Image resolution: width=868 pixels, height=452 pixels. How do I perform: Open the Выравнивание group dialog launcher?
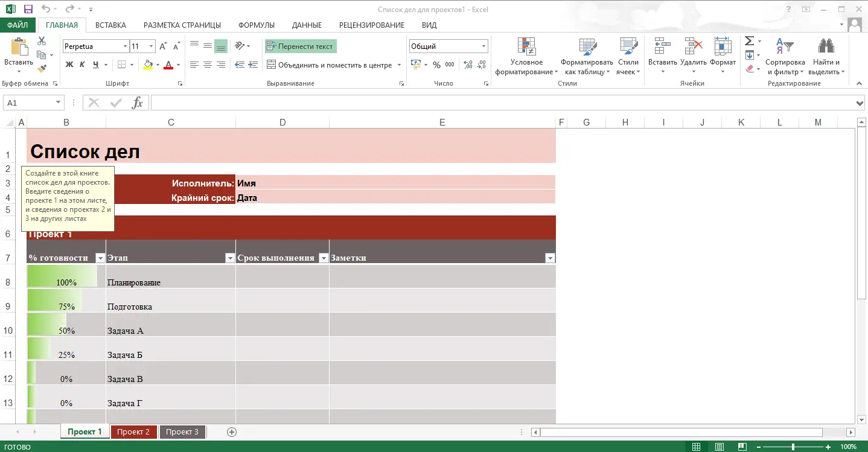click(x=401, y=84)
